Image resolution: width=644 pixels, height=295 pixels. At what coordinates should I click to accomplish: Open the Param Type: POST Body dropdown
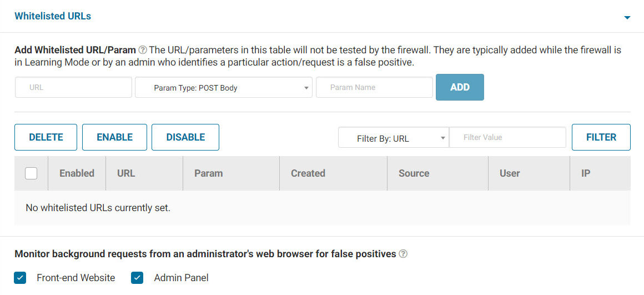coord(224,88)
